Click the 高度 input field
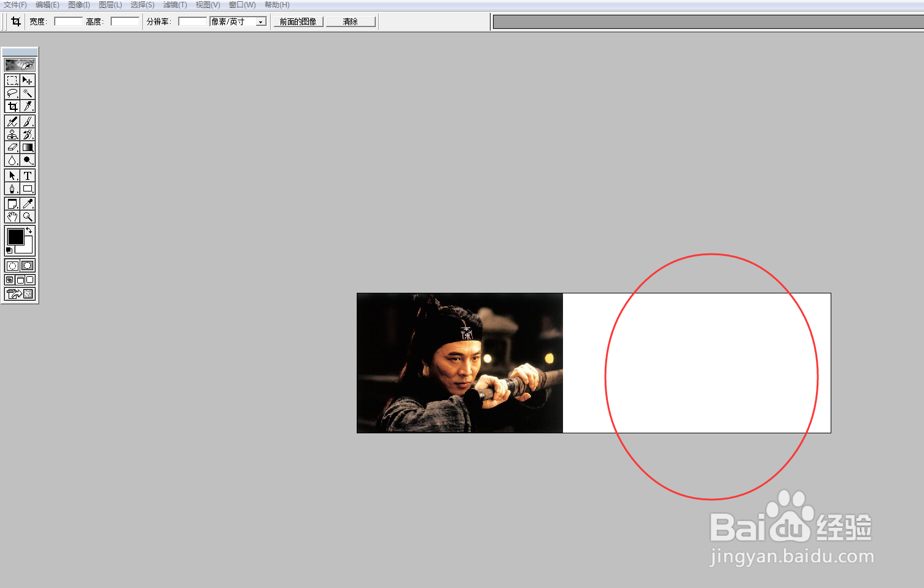 tap(125, 21)
